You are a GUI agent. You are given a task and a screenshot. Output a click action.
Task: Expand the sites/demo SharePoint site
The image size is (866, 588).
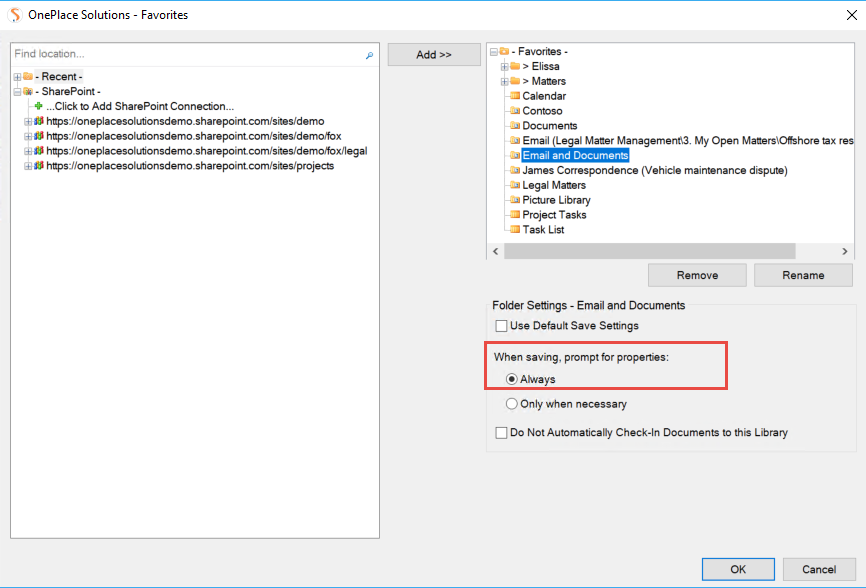click(x=28, y=121)
